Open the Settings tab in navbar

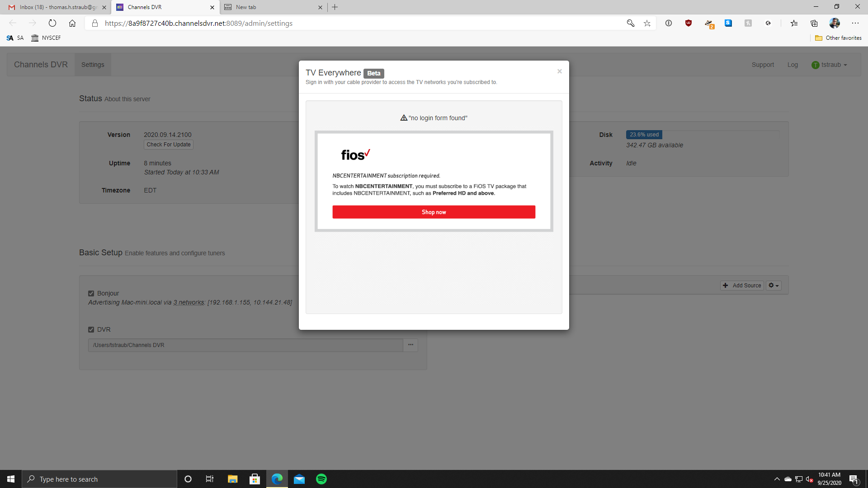click(x=93, y=65)
